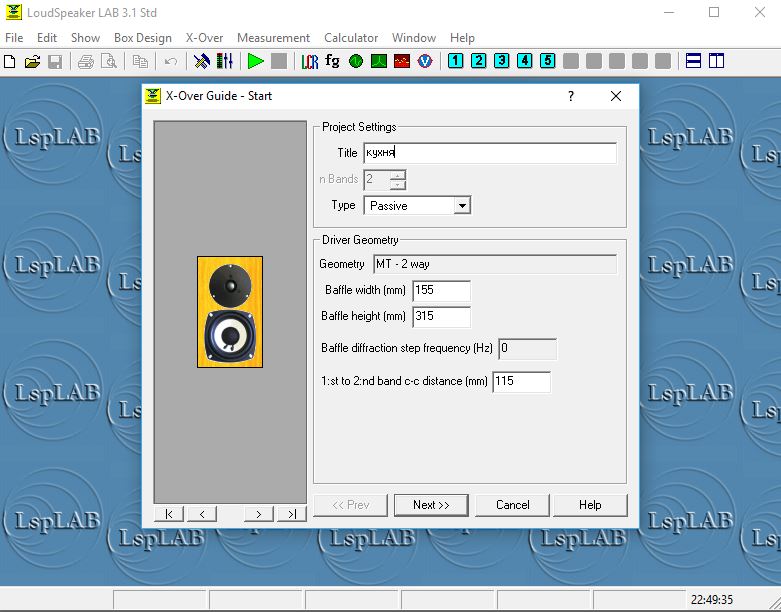Click the Cancel button

(513, 505)
